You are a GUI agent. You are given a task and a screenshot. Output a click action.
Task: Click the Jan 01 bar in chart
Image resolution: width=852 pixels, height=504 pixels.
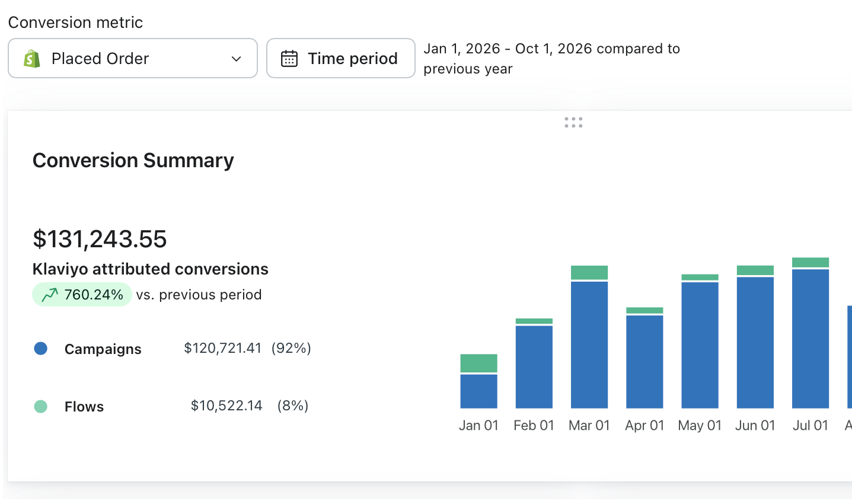coord(479,381)
